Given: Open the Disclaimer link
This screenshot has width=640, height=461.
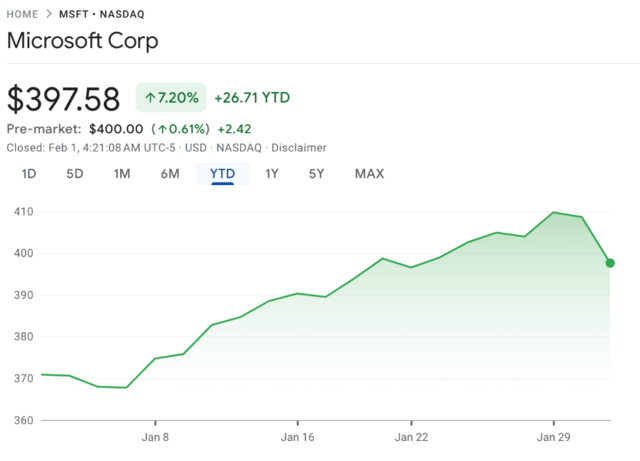Looking at the screenshot, I should (299, 148).
